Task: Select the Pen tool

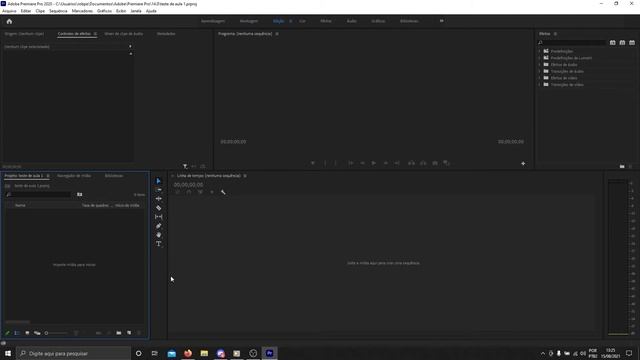Action: 158,226
